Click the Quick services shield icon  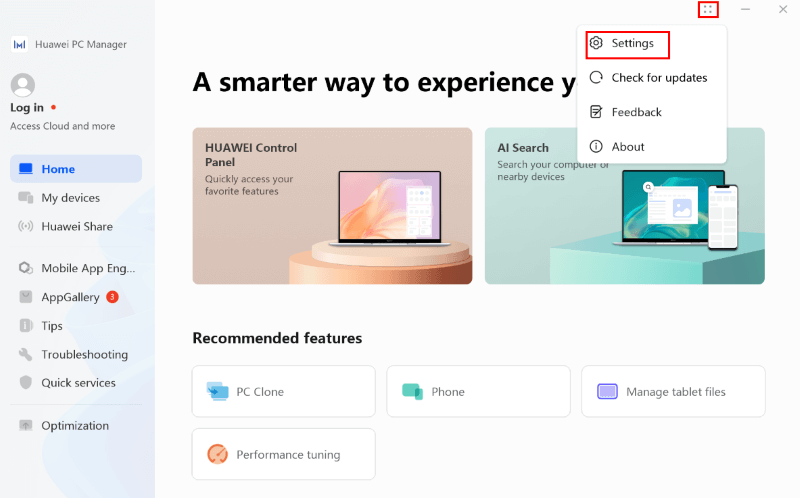coord(26,383)
